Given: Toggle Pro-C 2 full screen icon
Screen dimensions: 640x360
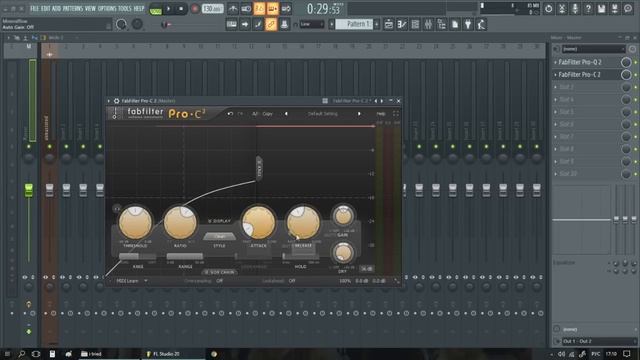Looking at the screenshot, I should [x=396, y=114].
